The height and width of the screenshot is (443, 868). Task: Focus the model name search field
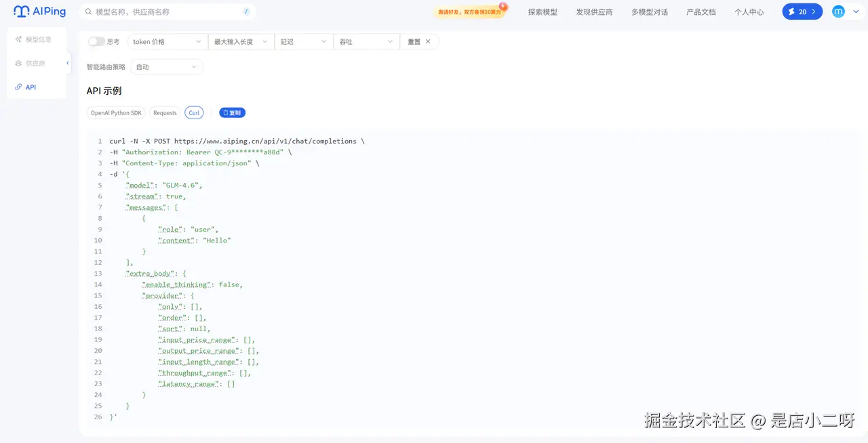pyautogui.click(x=167, y=12)
